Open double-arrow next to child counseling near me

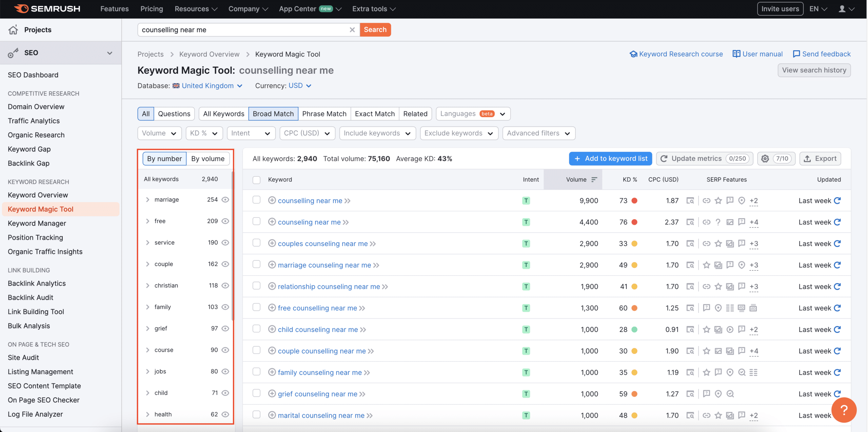pyautogui.click(x=363, y=330)
